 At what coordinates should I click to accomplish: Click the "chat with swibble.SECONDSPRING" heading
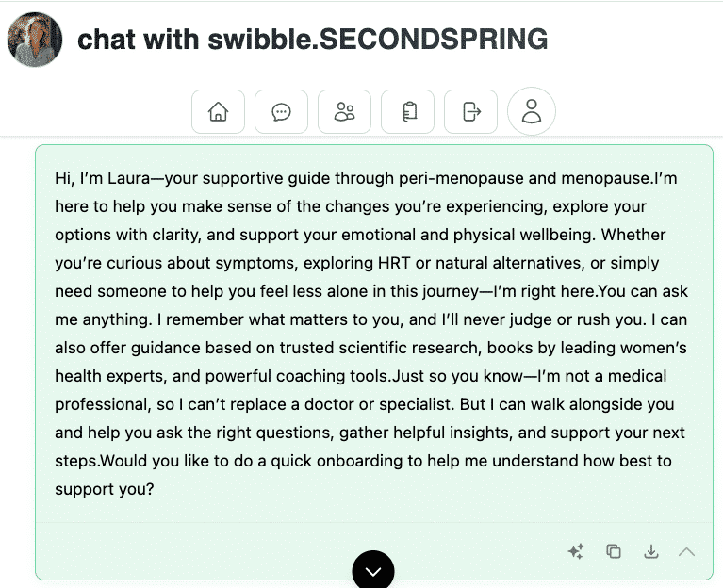(312, 40)
